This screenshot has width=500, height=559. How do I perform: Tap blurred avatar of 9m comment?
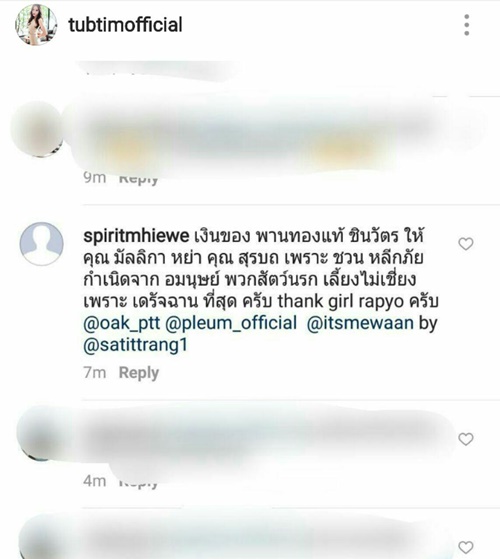37,129
